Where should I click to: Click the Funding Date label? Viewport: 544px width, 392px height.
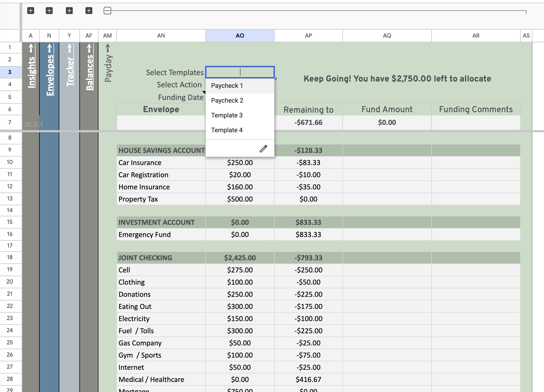[181, 97]
